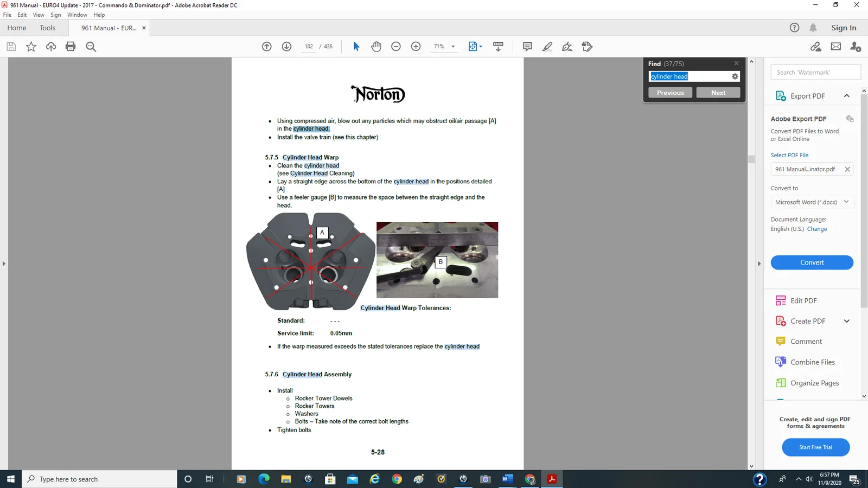Click the Change document language link

pyautogui.click(x=816, y=229)
